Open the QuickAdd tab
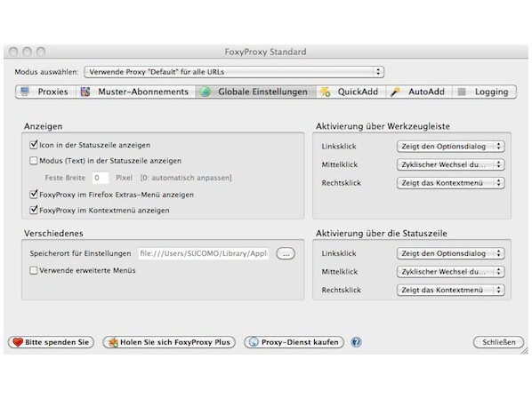Image resolution: width=532 pixels, height=399 pixels. click(351, 92)
